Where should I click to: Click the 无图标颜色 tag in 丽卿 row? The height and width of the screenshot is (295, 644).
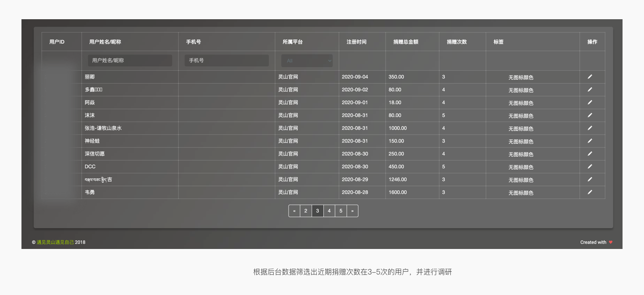click(x=521, y=77)
